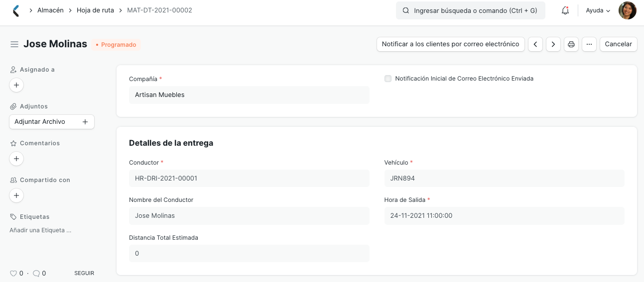Screen dimensions: 644x282
Task: Click SEGUIR to follow document
Action: [84, 273]
